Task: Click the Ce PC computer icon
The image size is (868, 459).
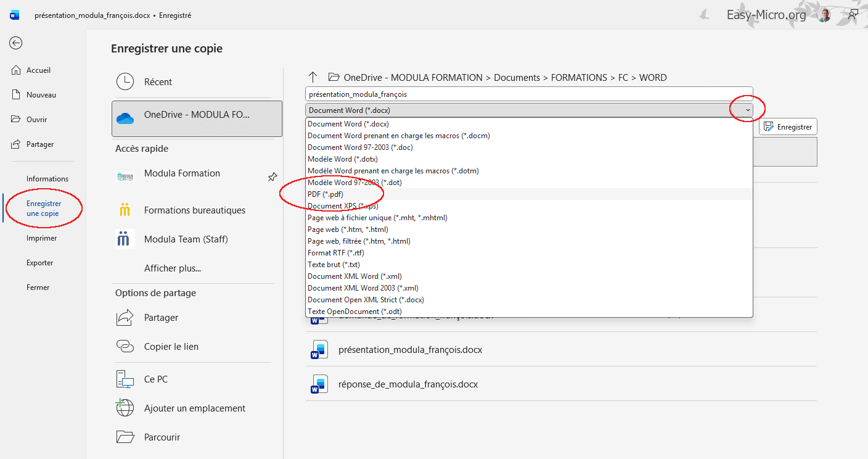Action: pos(125,379)
